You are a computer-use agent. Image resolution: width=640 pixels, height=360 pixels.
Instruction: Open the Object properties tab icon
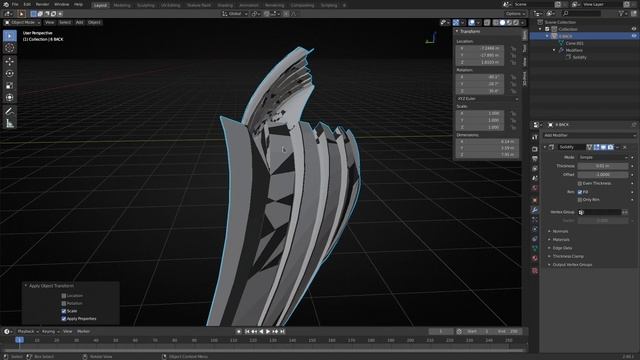tap(535, 200)
